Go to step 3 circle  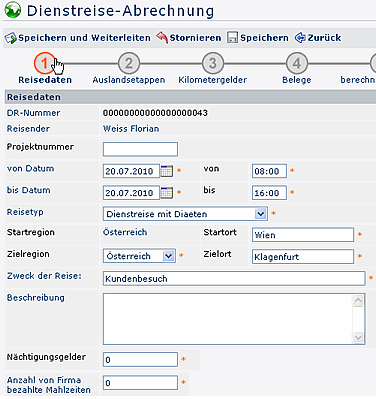pyautogui.click(x=213, y=63)
